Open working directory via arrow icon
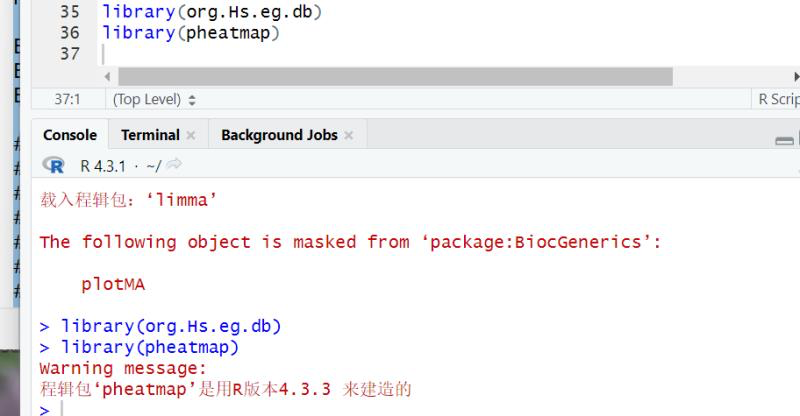 point(174,164)
